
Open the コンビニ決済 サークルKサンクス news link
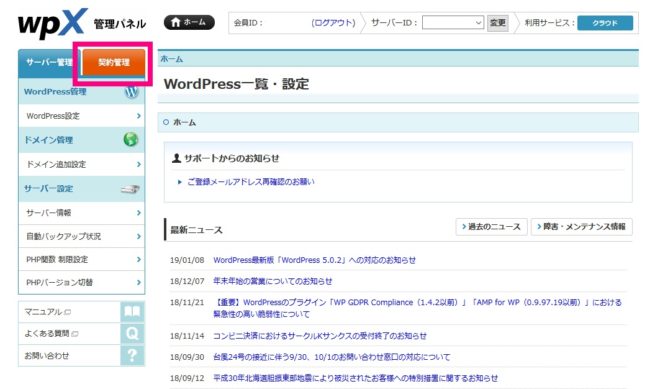coord(320,336)
